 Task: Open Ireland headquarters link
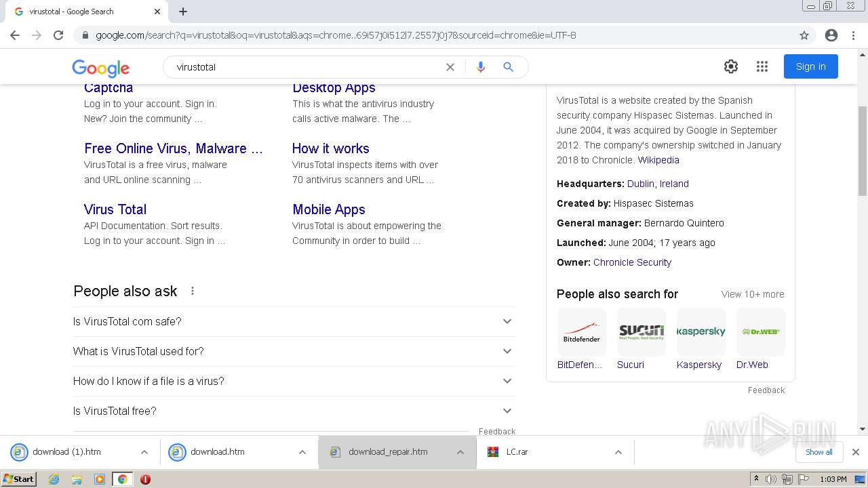coord(674,184)
